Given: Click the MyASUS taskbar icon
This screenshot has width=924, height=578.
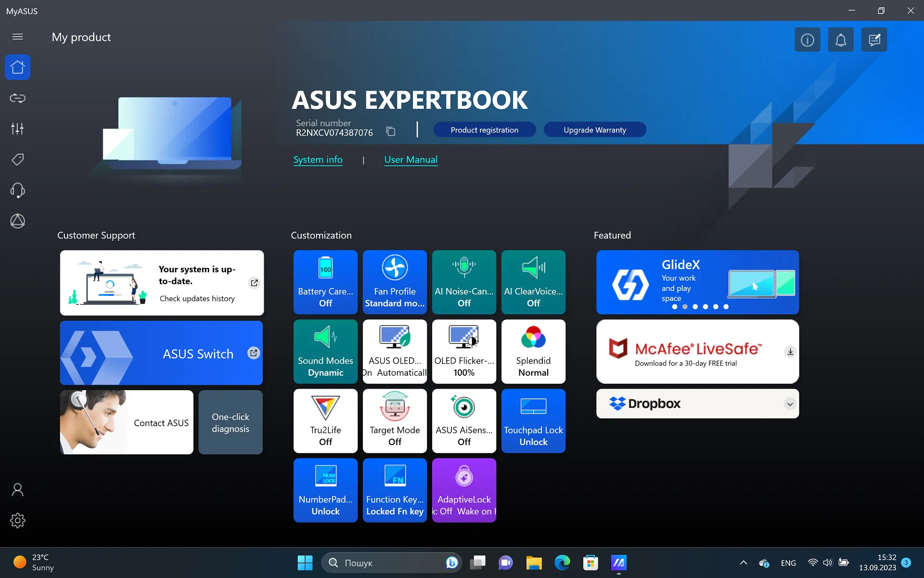Looking at the screenshot, I should pos(618,563).
